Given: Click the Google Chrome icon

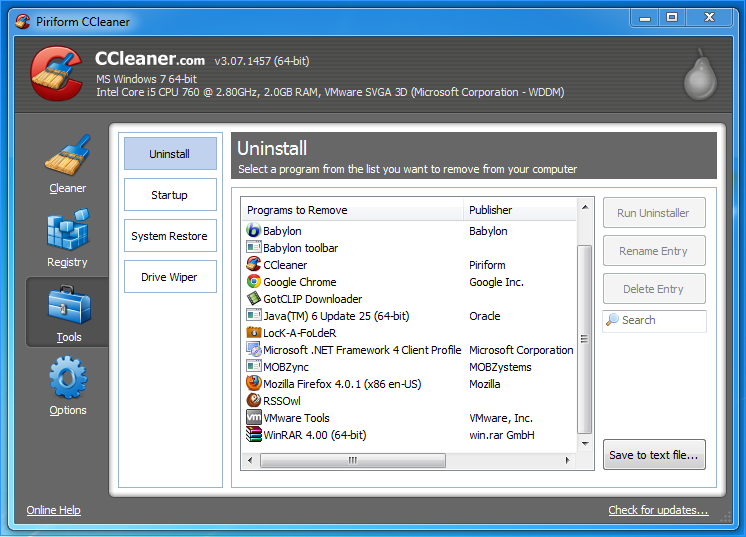Looking at the screenshot, I should pos(254,282).
